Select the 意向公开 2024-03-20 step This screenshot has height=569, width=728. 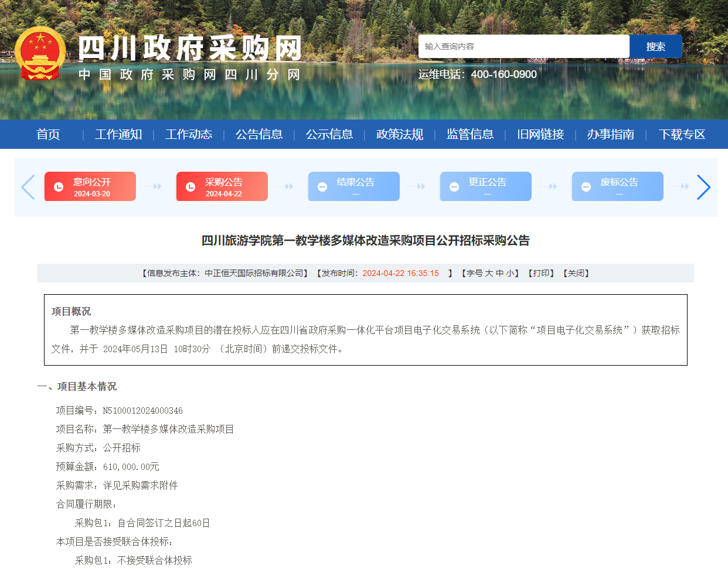90,186
